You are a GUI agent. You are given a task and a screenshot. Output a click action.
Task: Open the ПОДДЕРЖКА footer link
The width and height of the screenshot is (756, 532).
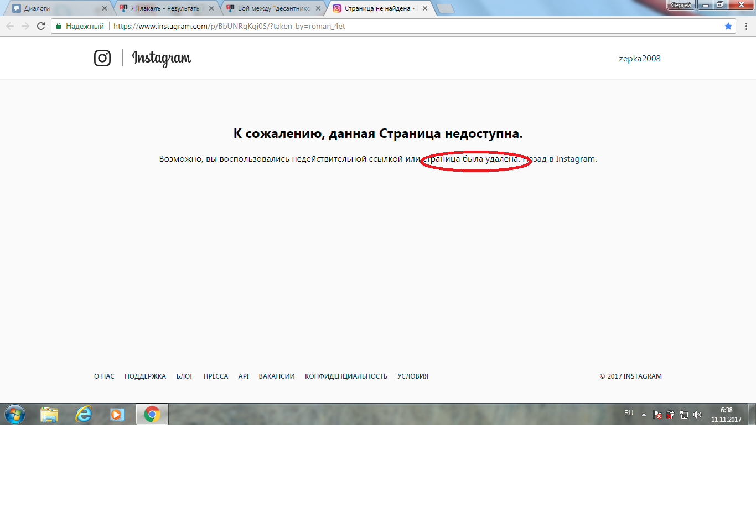[145, 376]
